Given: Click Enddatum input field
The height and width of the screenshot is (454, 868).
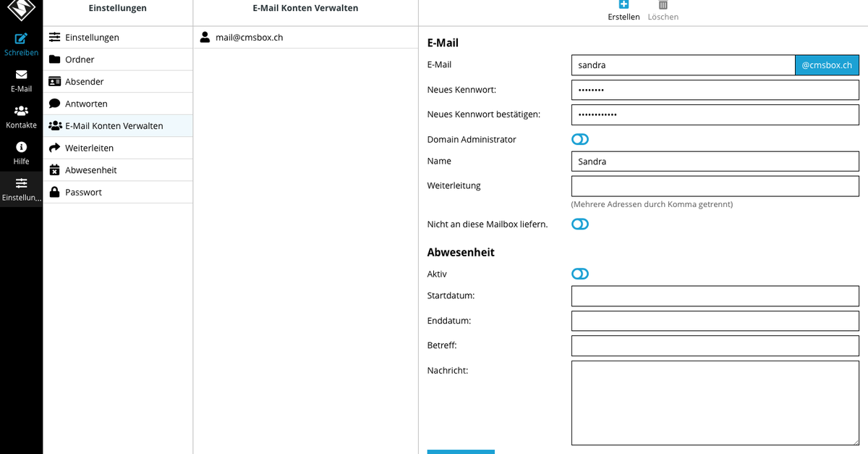Looking at the screenshot, I should [715, 321].
